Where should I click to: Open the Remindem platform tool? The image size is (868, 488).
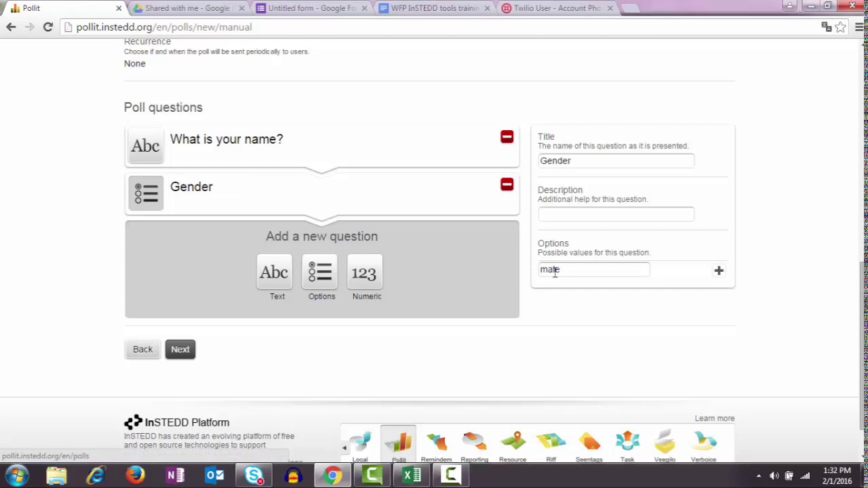[436, 446]
